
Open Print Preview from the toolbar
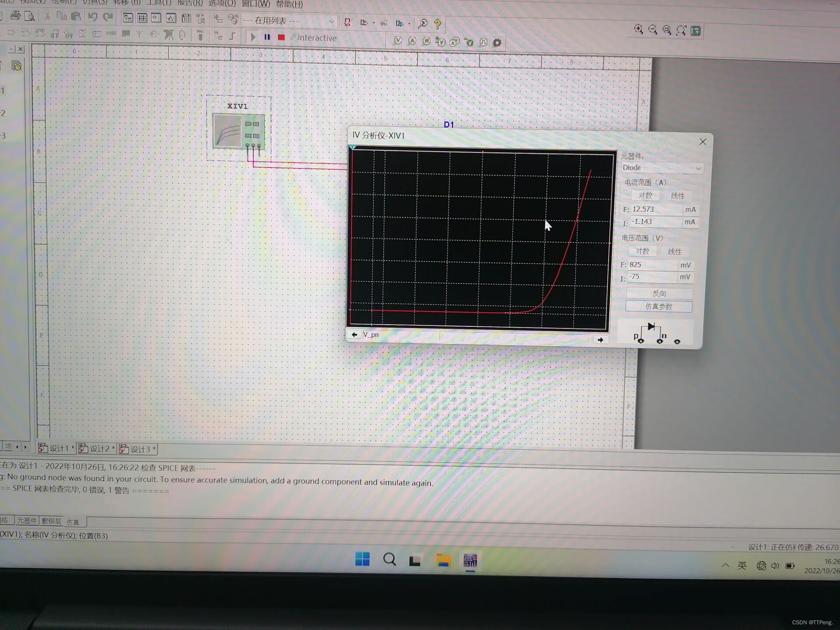tap(30, 16)
